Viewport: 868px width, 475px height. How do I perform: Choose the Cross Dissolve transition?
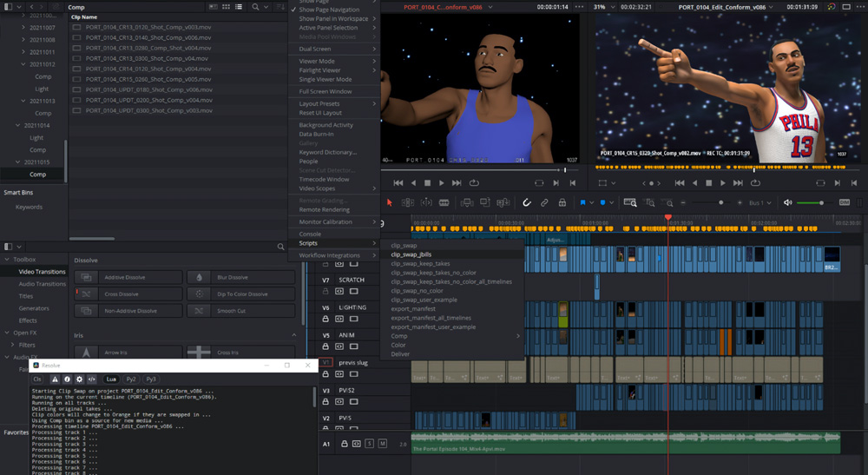pyautogui.click(x=128, y=294)
